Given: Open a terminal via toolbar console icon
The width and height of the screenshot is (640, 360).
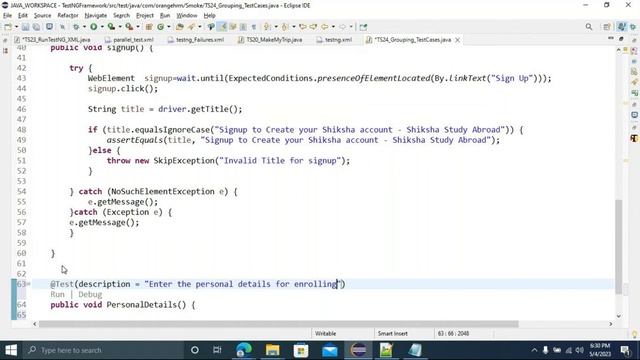Looking at the screenshot, I should click(x=49, y=27).
